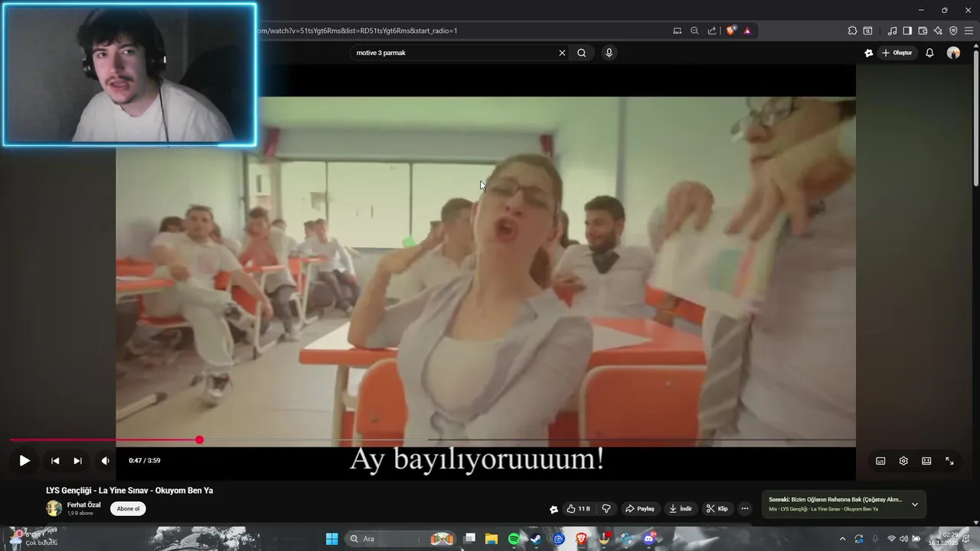Skip to next video in playlist
The height and width of the screenshot is (551, 980).
tap(77, 461)
